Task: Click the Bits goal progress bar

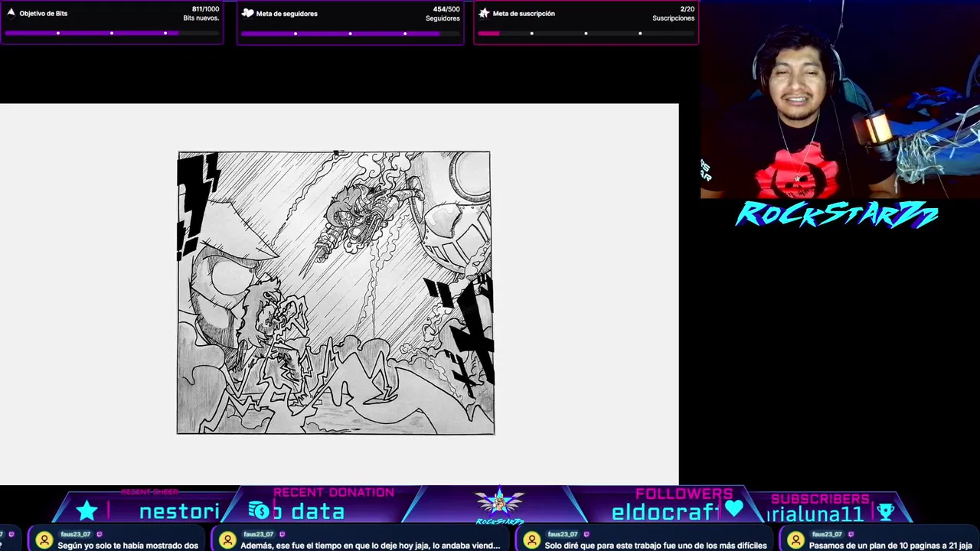Action: point(112,34)
